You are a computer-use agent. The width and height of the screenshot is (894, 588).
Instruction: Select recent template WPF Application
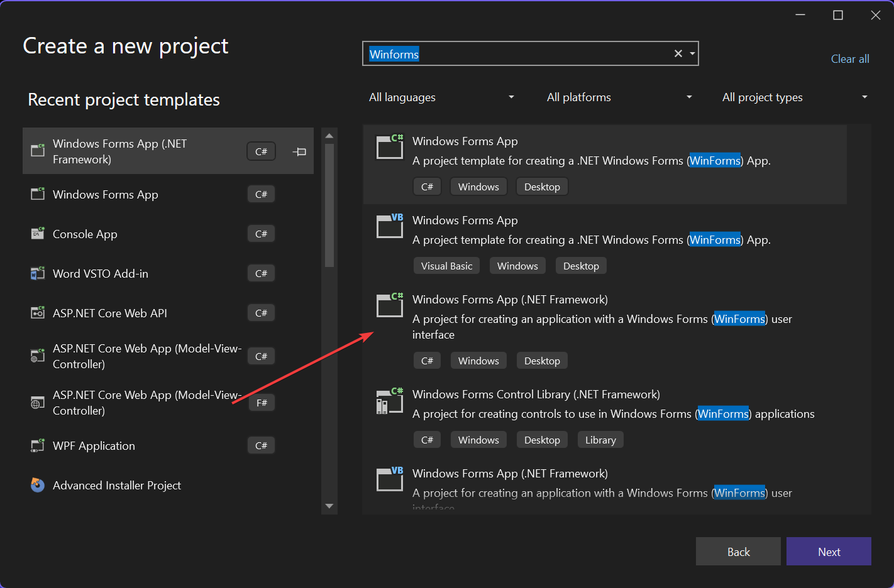pyautogui.click(x=168, y=445)
